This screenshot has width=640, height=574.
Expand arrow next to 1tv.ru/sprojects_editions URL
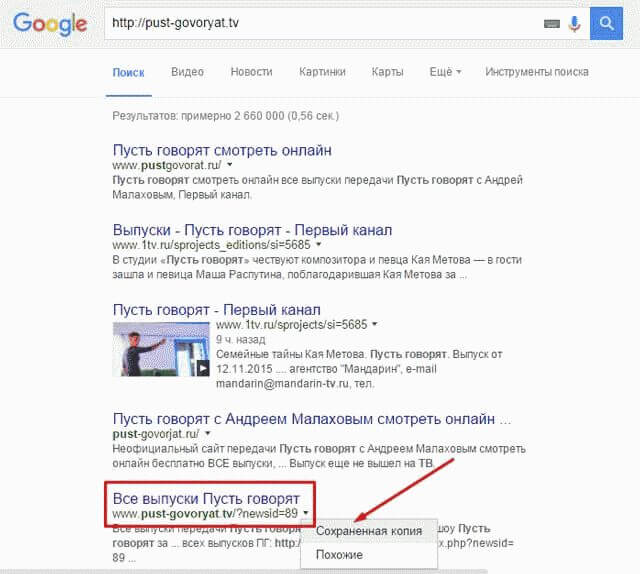click(x=319, y=244)
